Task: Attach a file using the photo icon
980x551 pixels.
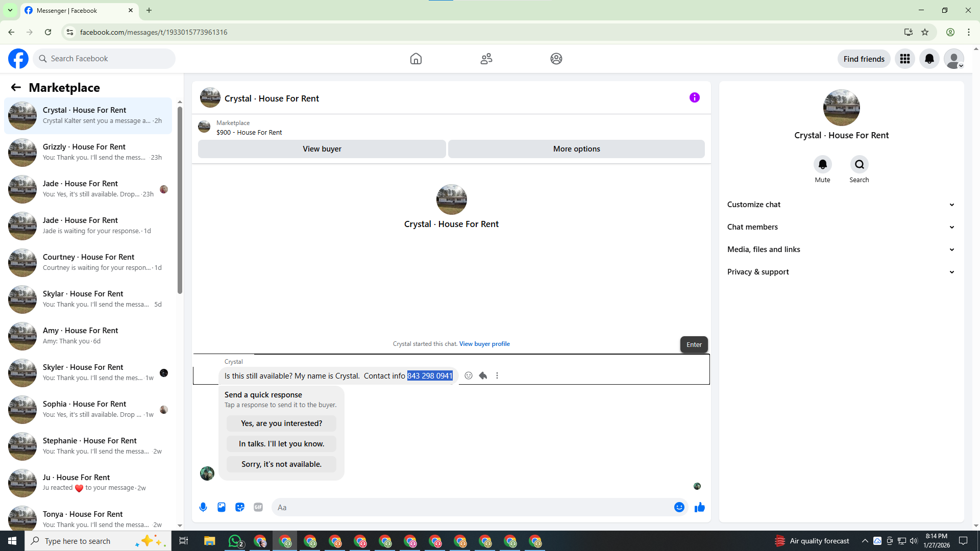Action: [222, 507]
